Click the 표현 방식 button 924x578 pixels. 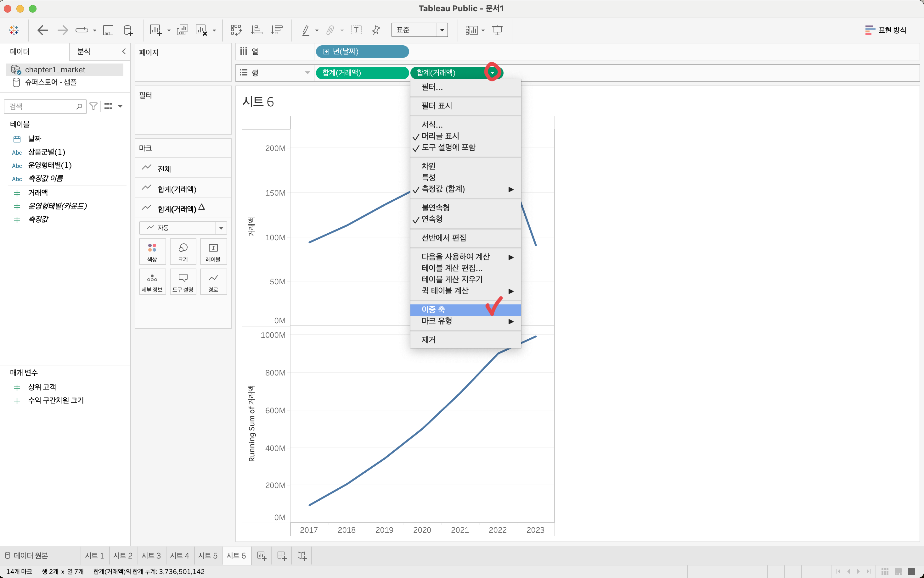coord(885,30)
